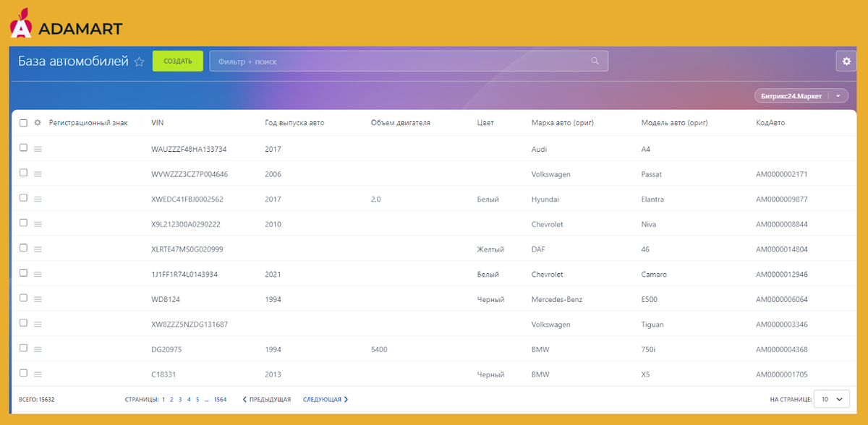868x425 pixels.
Task: Go to previous page via Предыдущая
Action: pos(266,399)
